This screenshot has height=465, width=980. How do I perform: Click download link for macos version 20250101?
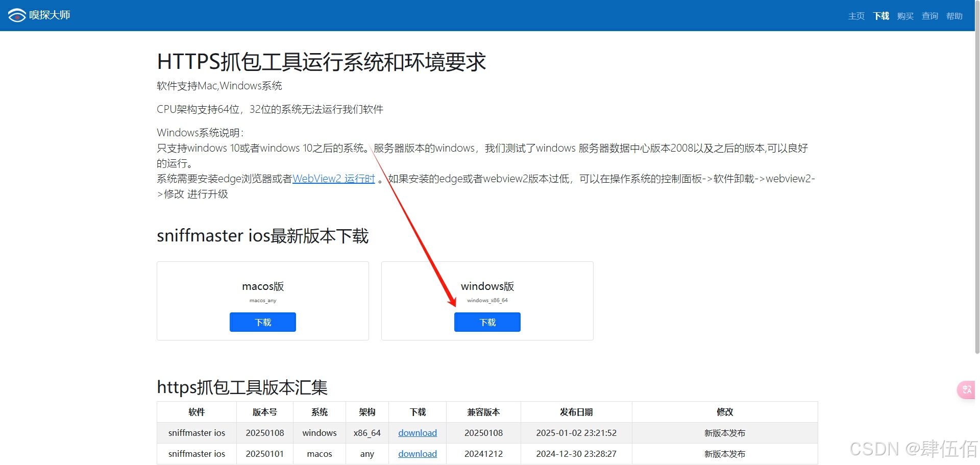click(x=417, y=453)
